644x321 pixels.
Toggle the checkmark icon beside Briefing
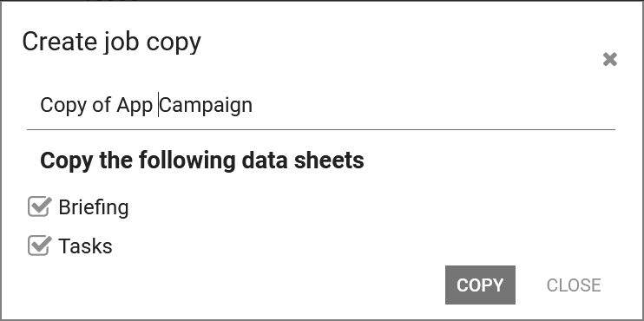coord(39,206)
